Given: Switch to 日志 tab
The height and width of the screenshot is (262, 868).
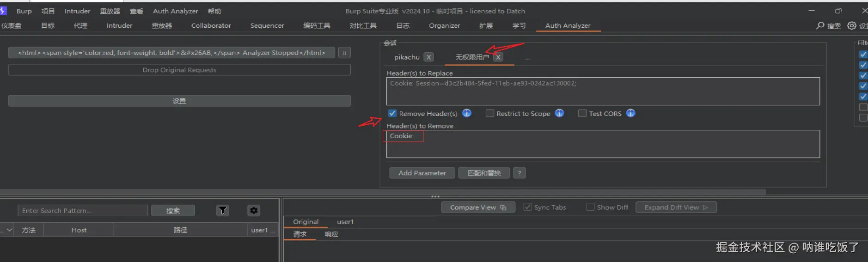Looking at the screenshot, I should click(x=403, y=26).
